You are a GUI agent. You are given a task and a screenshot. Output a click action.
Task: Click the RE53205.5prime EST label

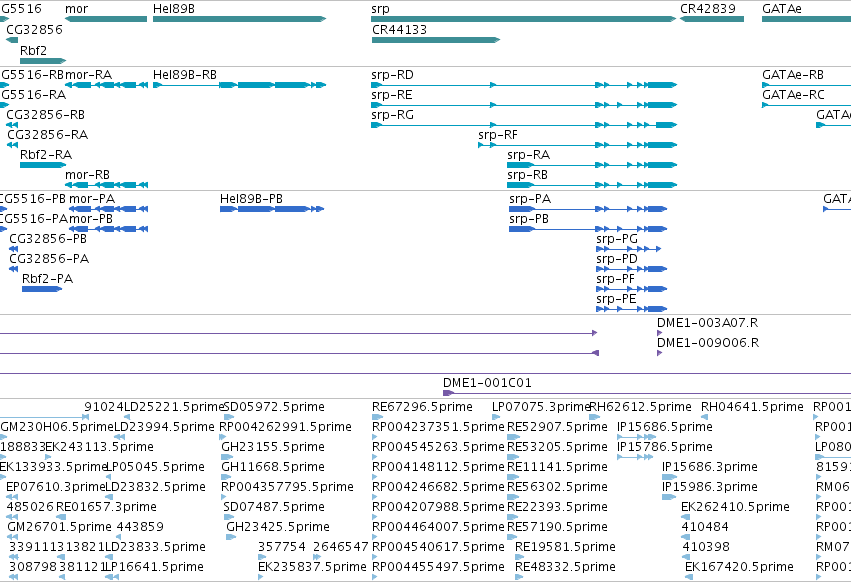coord(557,447)
